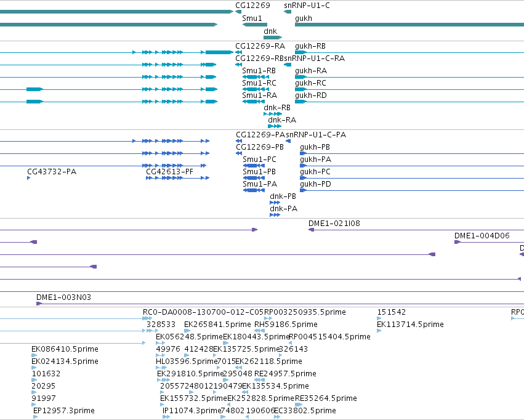The height and width of the screenshot is (420, 524).
Task: Select EST label RC0-DA0008-130700-012-C05
Action: (203, 312)
